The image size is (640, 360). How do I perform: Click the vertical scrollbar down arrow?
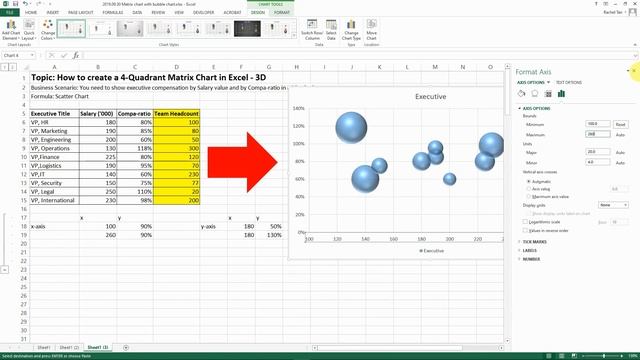(x=507, y=340)
